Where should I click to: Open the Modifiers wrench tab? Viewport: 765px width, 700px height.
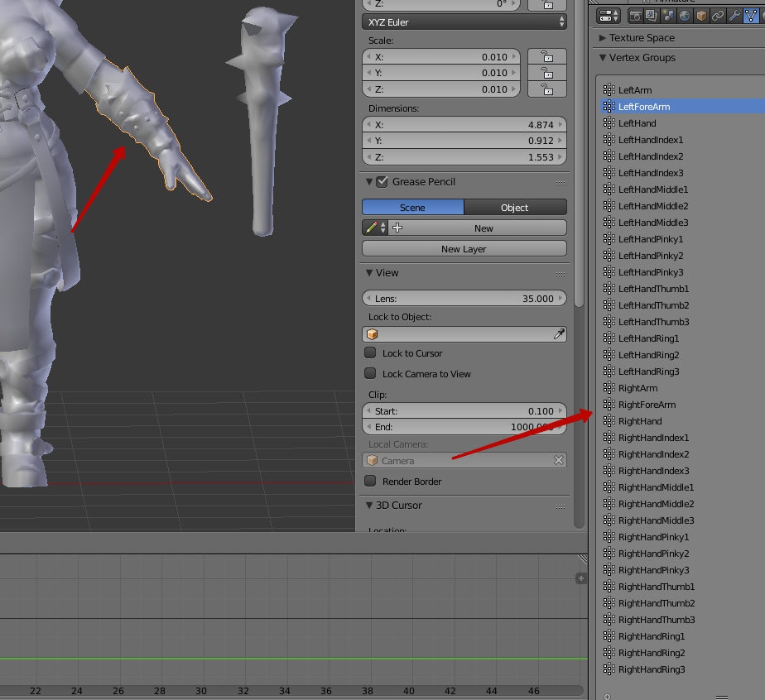(734, 16)
